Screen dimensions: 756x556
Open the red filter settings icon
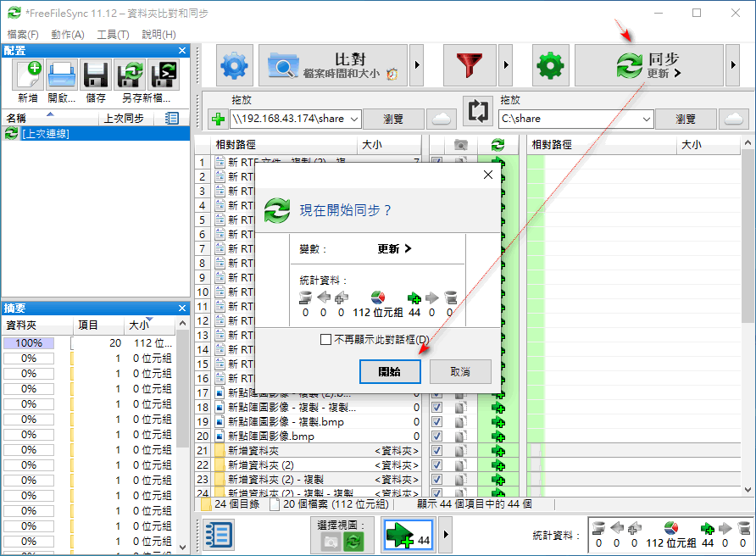[469, 65]
